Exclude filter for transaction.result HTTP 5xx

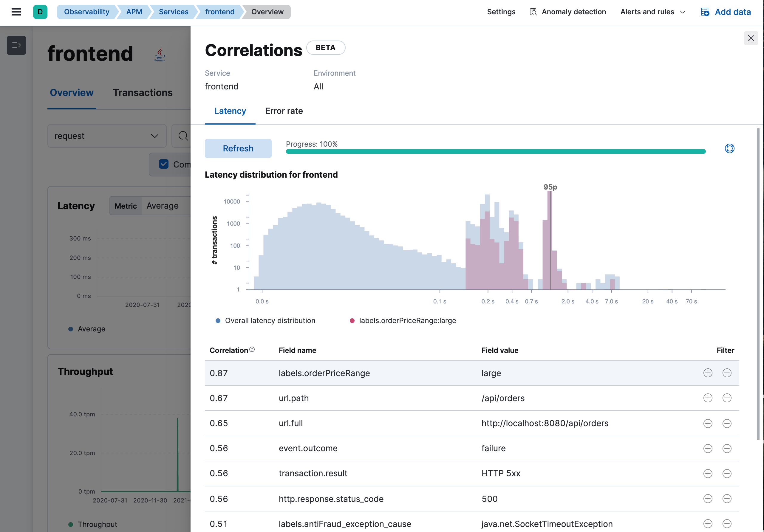pos(727,474)
